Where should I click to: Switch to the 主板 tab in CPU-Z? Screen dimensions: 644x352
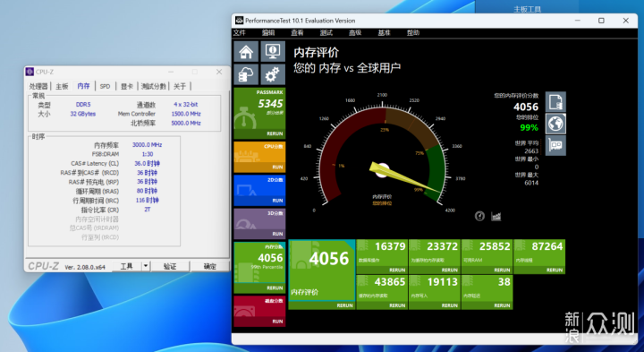(x=62, y=86)
